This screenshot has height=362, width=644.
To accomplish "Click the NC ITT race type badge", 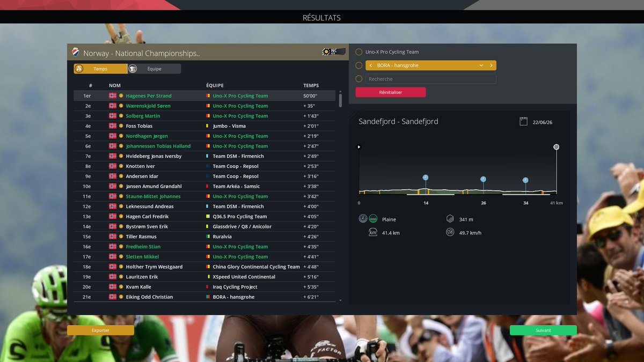I will tap(333, 52).
